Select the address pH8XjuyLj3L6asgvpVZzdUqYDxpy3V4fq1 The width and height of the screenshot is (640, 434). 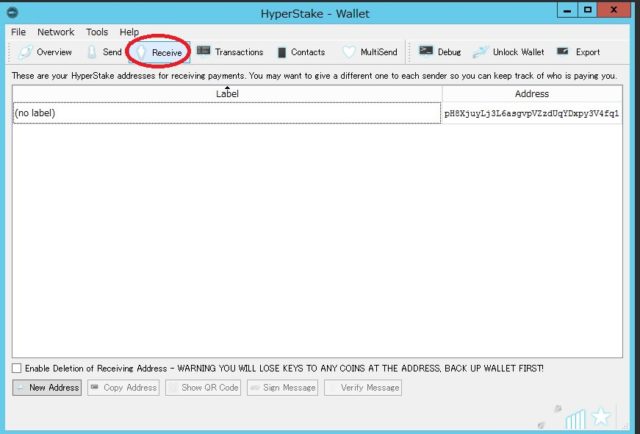click(x=532, y=114)
